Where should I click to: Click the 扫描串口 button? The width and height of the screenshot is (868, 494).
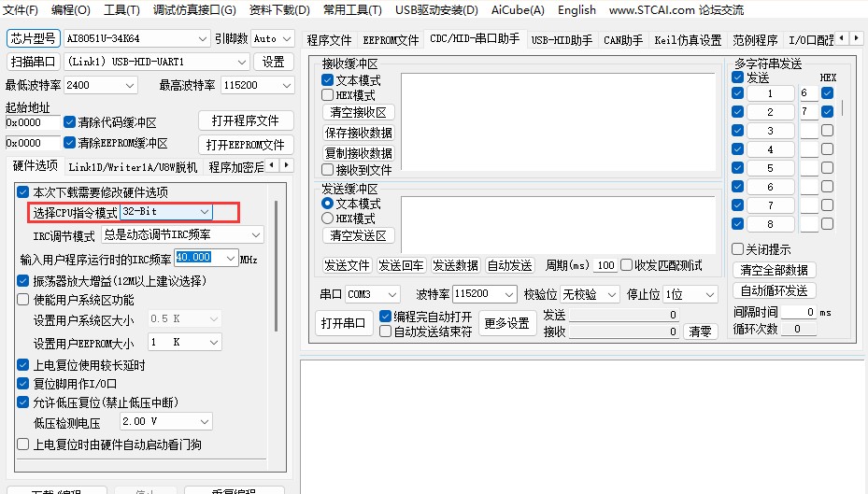point(34,62)
